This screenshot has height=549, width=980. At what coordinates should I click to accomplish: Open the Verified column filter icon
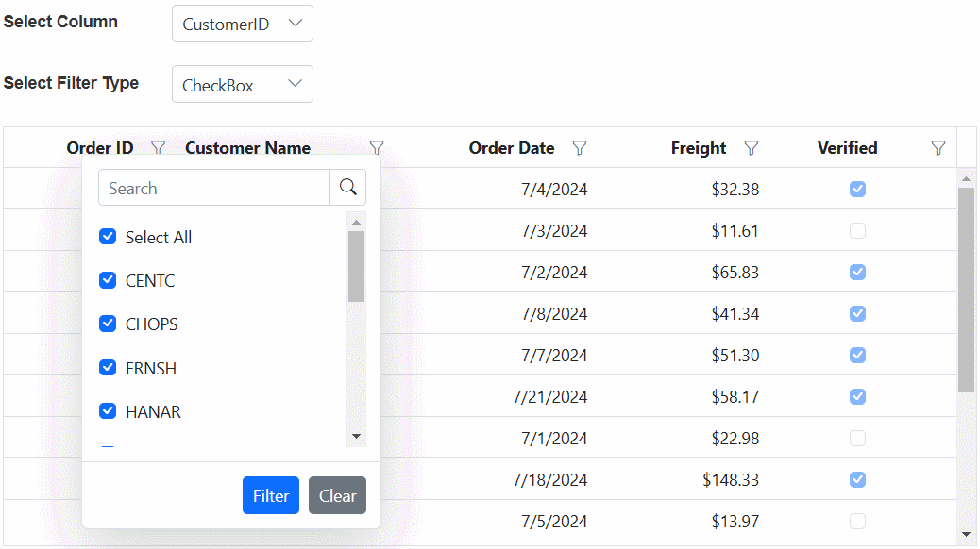click(938, 148)
